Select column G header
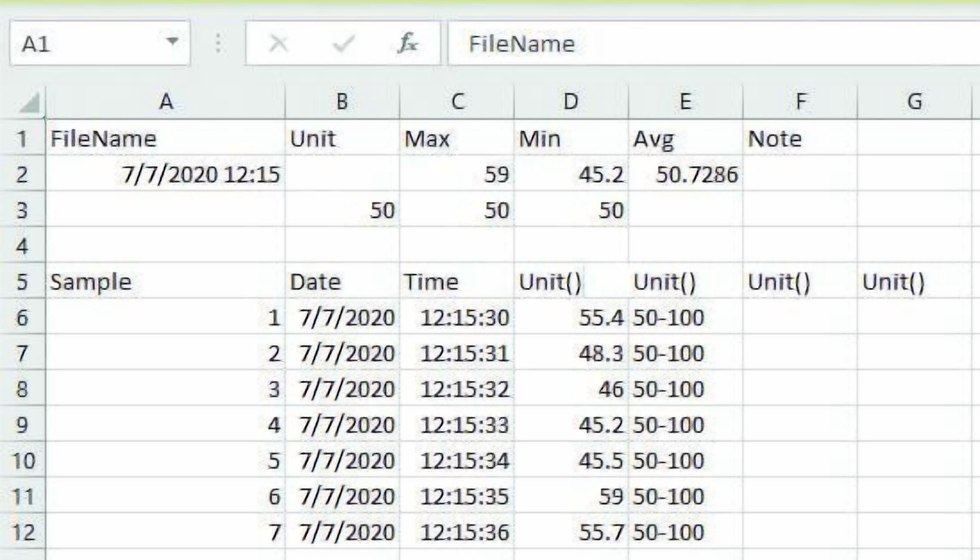This screenshot has height=560, width=980. click(915, 102)
